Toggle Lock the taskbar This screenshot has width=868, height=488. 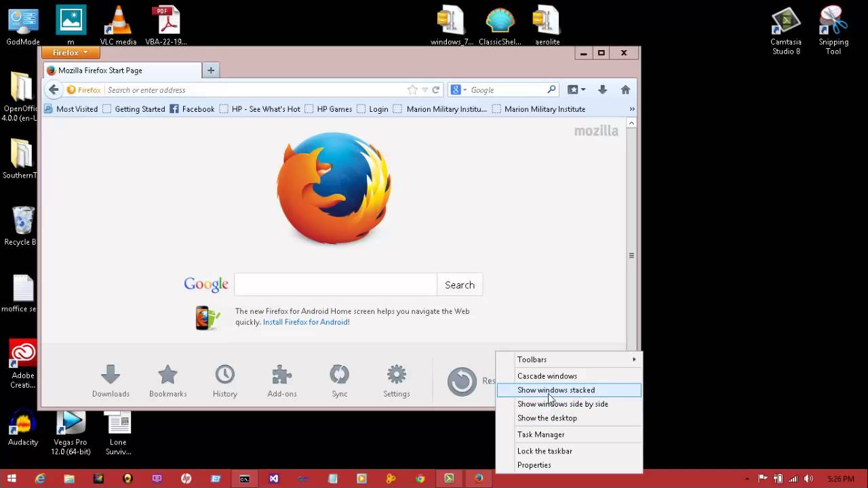[570, 451]
